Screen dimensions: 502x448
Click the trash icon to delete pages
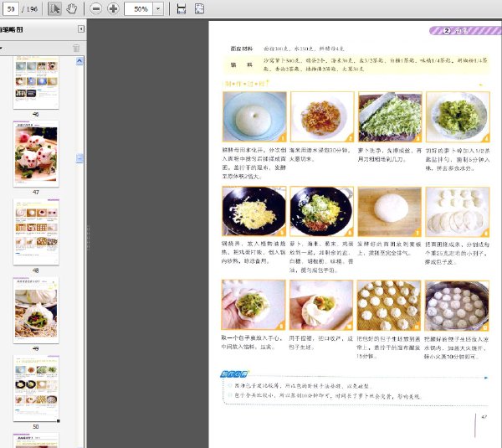click(x=76, y=48)
